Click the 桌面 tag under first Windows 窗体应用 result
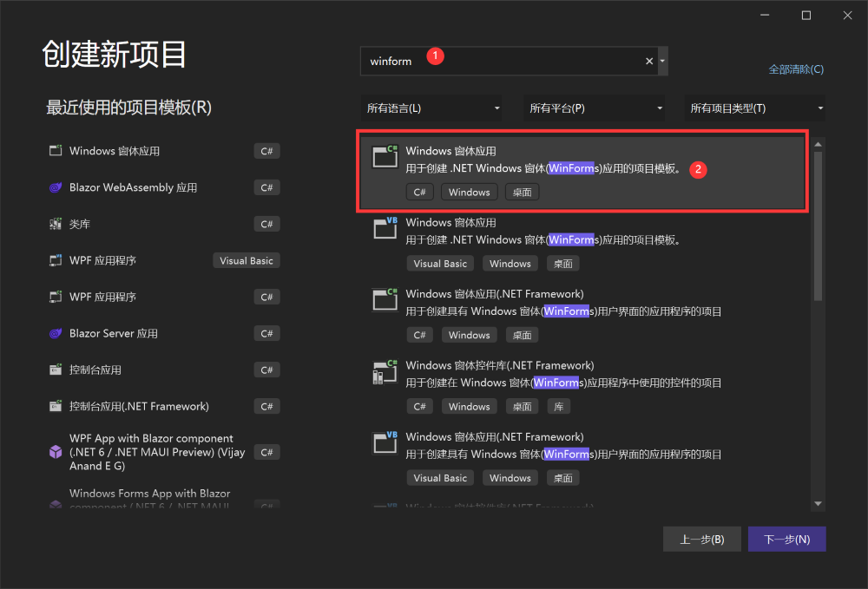Viewport: 868px width, 589px height. pyautogui.click(x=522, y=192)
